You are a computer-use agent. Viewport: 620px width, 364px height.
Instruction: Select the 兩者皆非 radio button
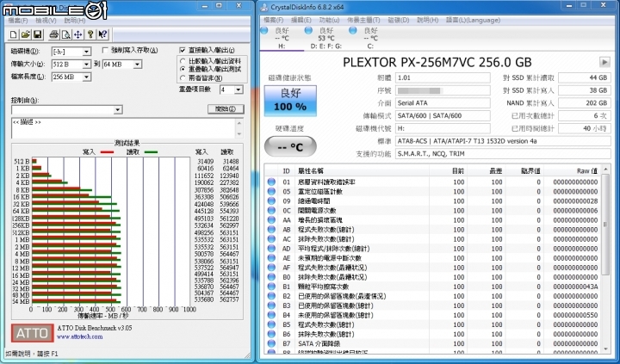click(x=183, y=77)
